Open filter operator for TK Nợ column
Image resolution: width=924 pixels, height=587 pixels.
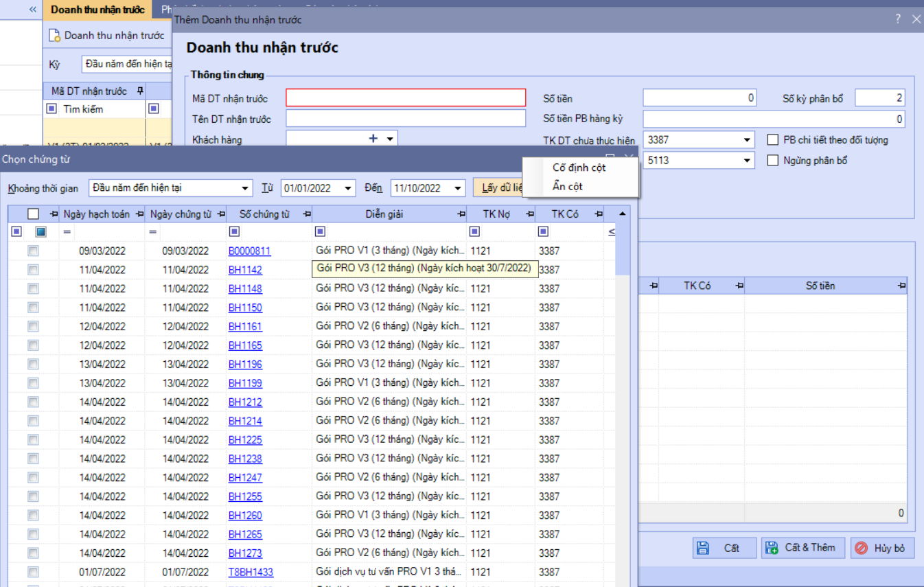474,232
